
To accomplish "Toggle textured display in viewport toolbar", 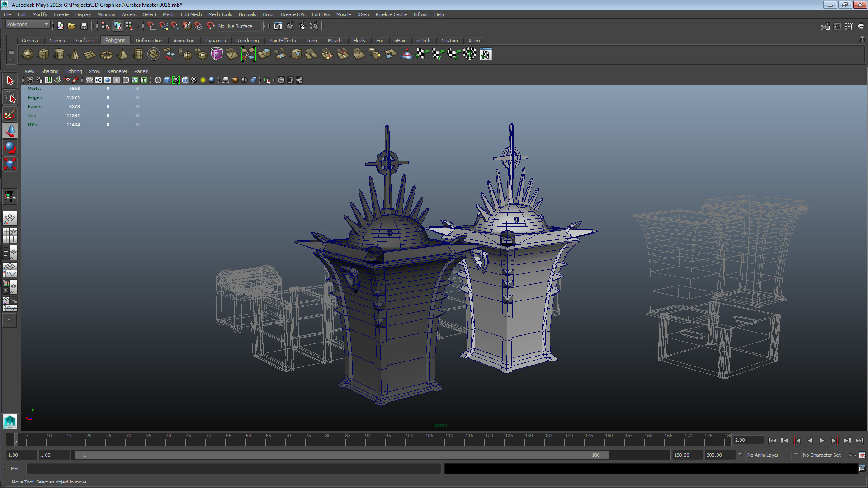I will click(194, 80).
